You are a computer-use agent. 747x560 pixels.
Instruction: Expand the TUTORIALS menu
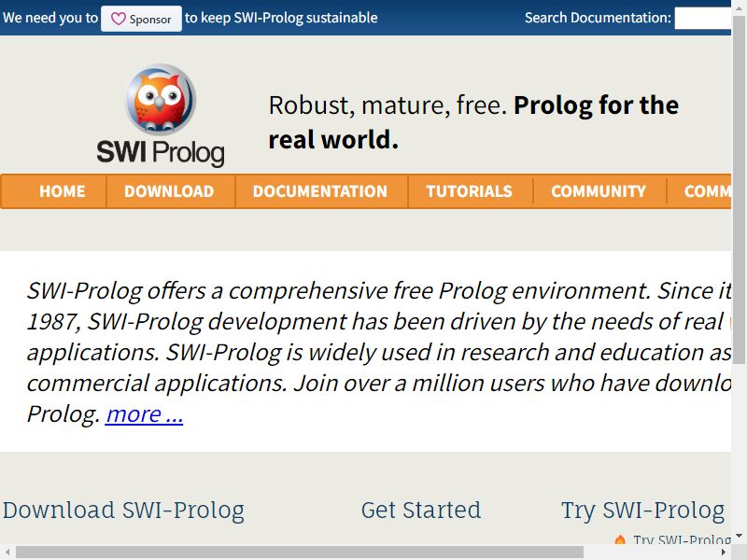(470, 191)
